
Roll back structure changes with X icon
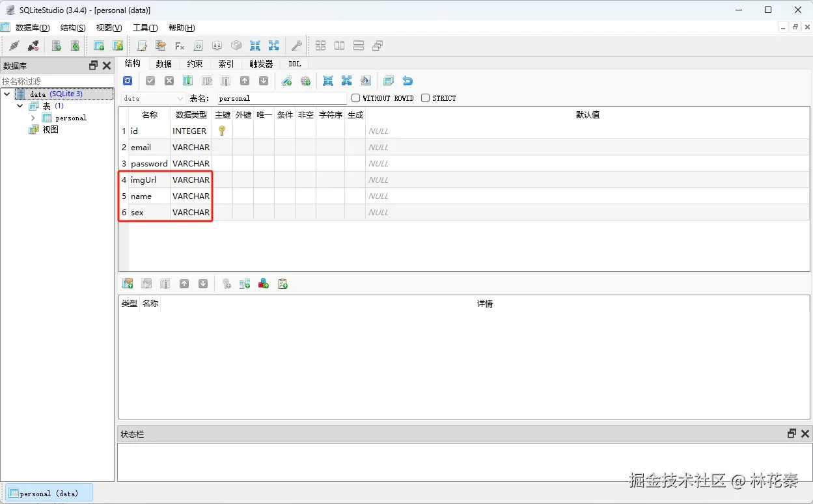pyautogui.click(x=169, y=81)
